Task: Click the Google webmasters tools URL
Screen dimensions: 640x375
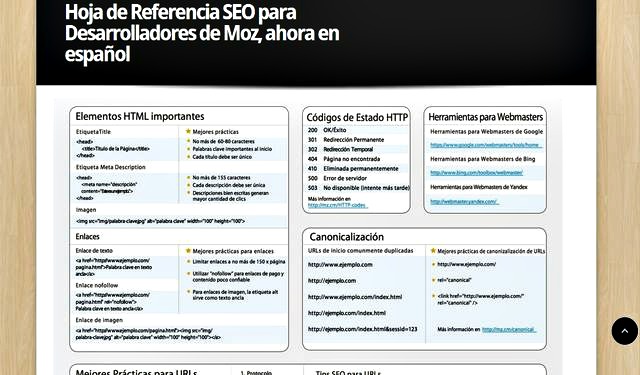Action: [x=486, y=145]
